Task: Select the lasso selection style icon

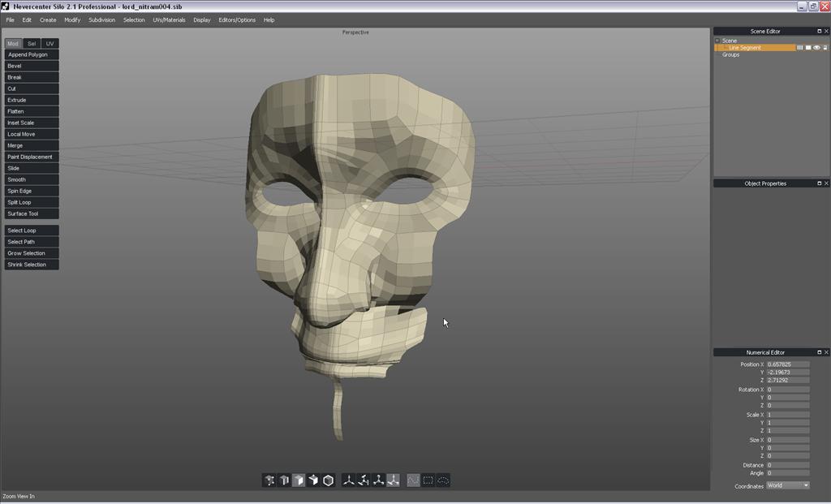Action: tap(443, 480)
